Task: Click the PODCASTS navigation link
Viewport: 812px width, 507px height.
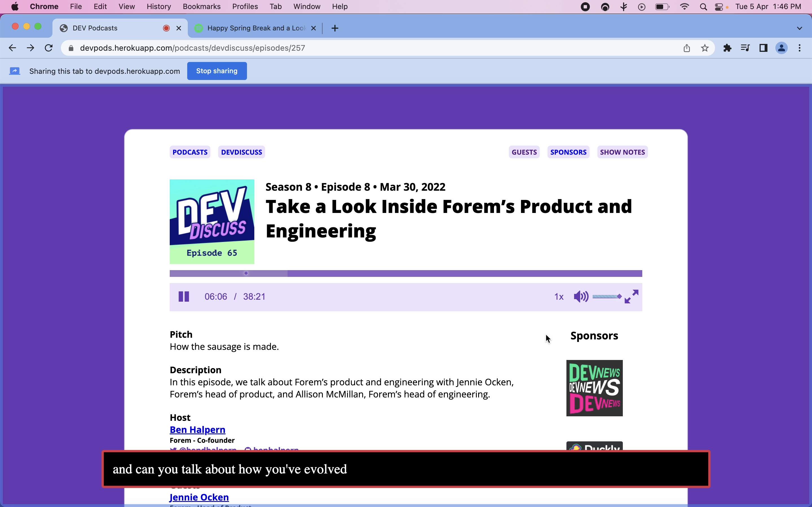Action: 190,152
